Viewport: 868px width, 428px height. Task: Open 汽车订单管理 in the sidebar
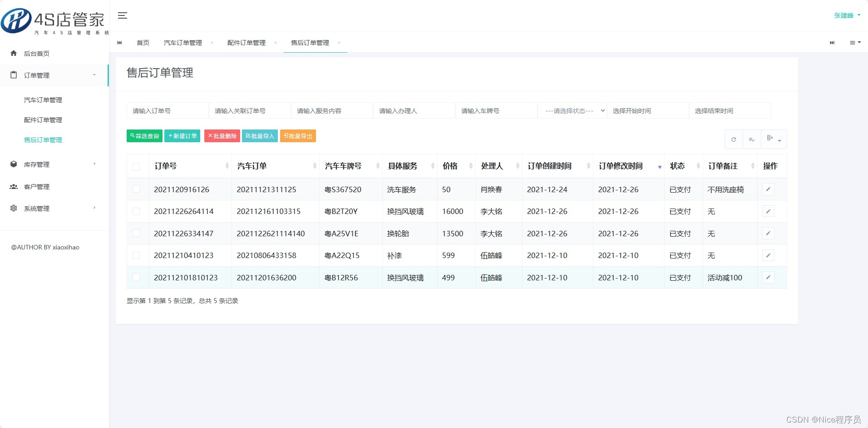[43, 100]
